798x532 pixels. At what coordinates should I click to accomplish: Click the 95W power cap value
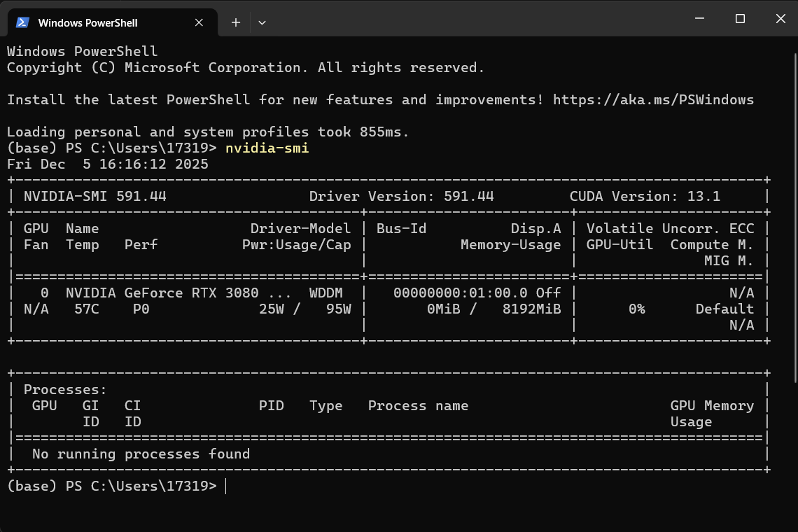(338, 309)
